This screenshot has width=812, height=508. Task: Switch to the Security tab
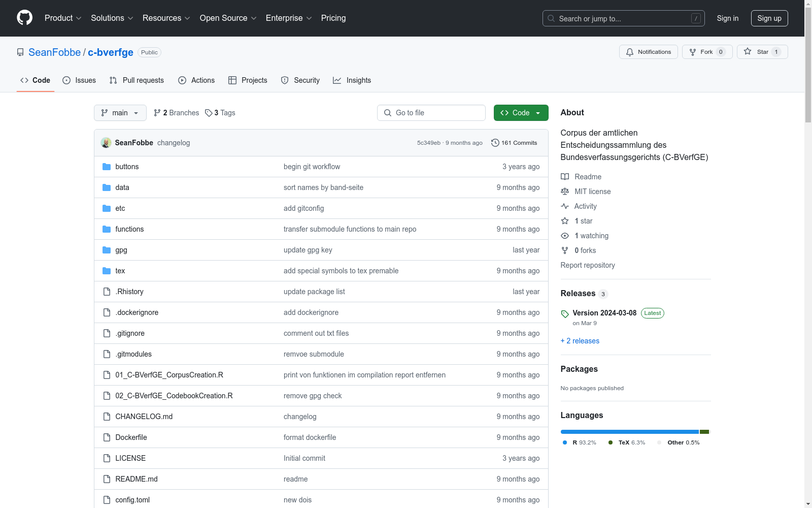point(300,80)
